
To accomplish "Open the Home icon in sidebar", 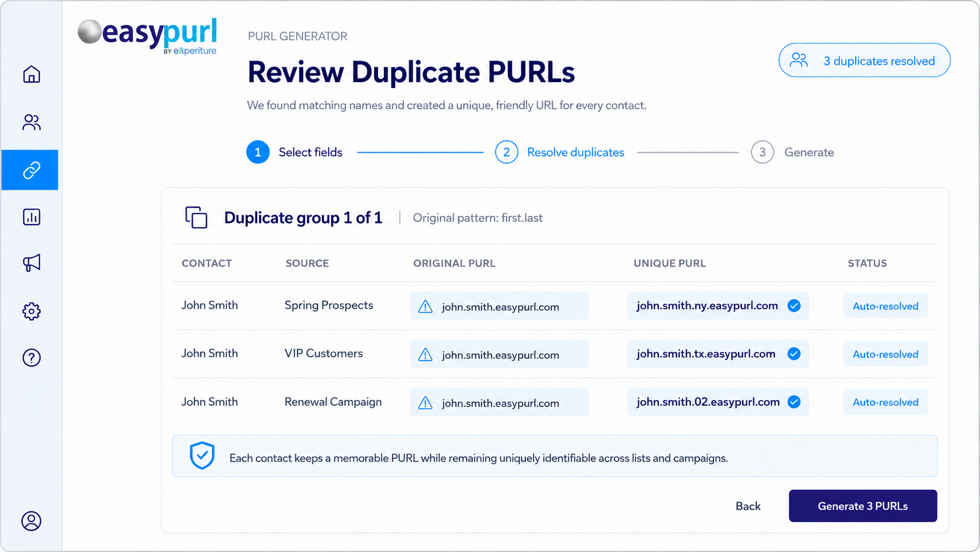I will [x=32, y=74].
